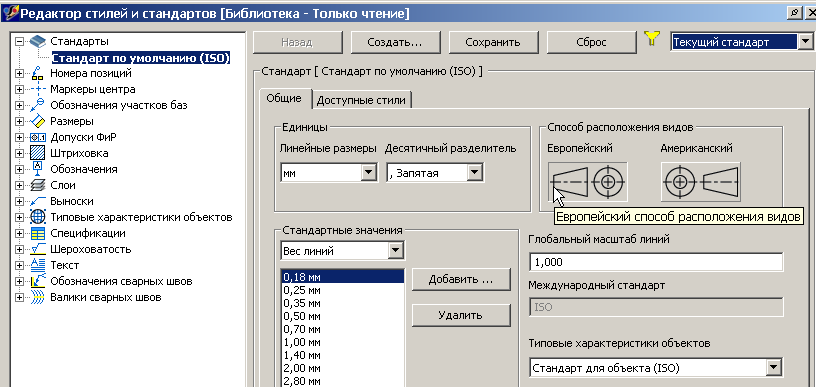Viewport: 816px width, 387px height.
Task: Choose Американский view projection button
Action: click(700, 182)
